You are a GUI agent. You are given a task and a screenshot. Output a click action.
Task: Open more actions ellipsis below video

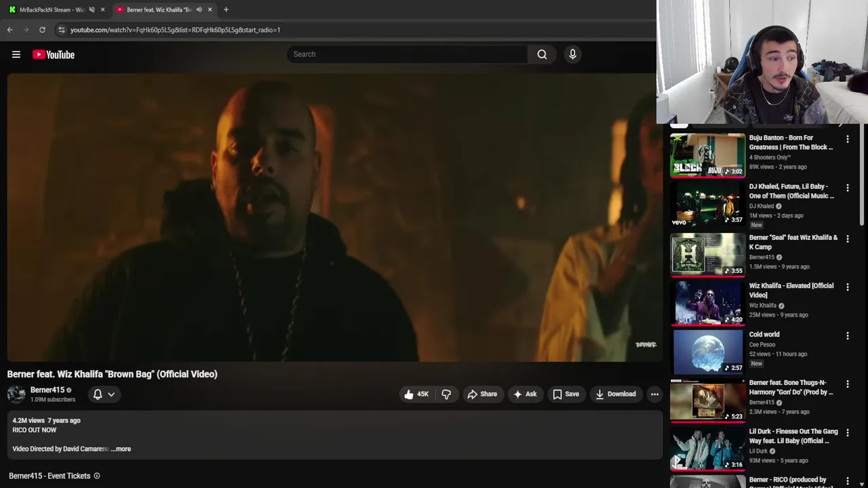coord(654,394)
